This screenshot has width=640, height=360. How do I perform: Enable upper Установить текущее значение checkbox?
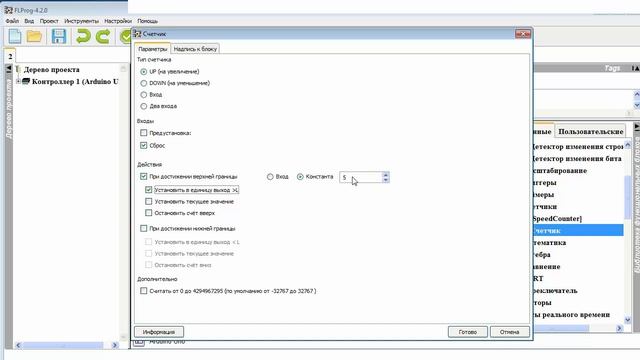coord(149,201)
